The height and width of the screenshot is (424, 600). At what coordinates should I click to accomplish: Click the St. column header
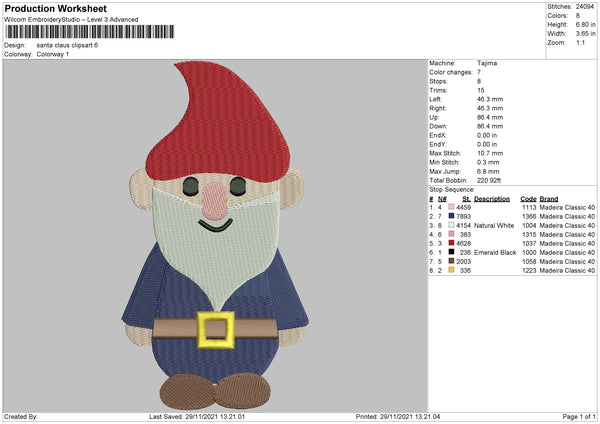click(x=466, y=198)
